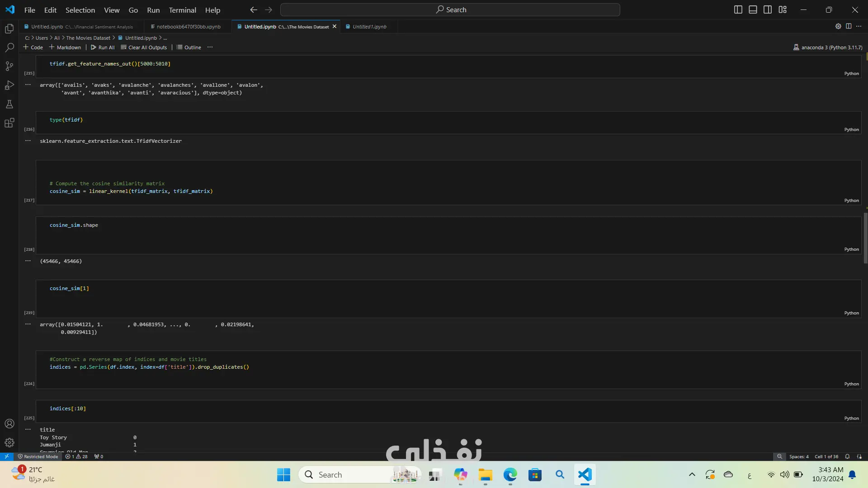Open the Terminal menu
Image resolution: width=868 pixels, height=488 pixels.
pos(182,10)
